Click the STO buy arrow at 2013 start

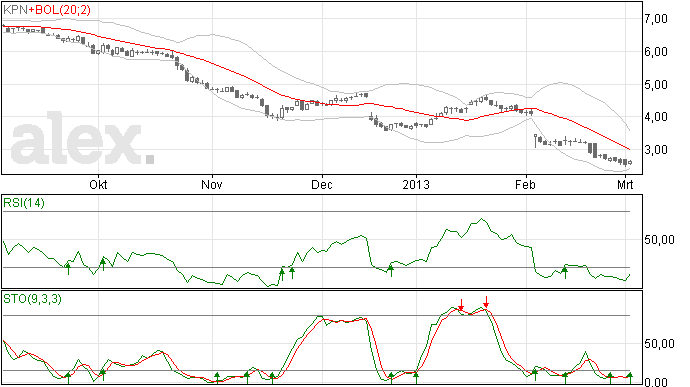coord(416,378)
